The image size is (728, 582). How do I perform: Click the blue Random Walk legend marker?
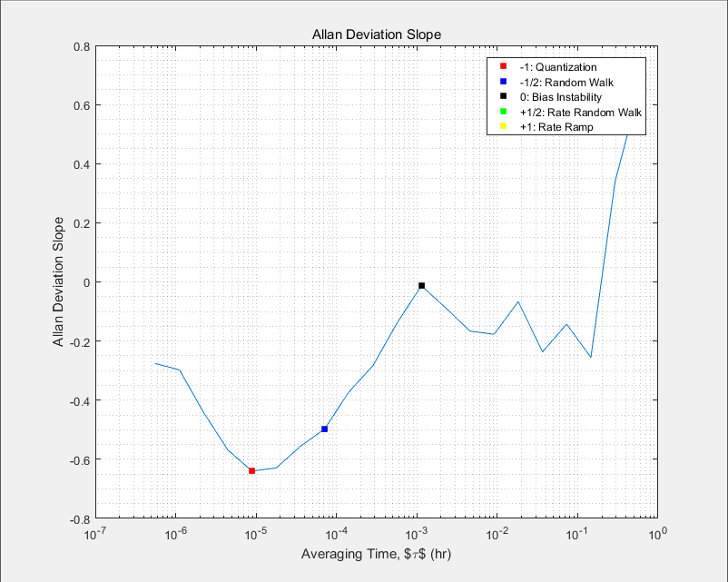click(503, 82)
